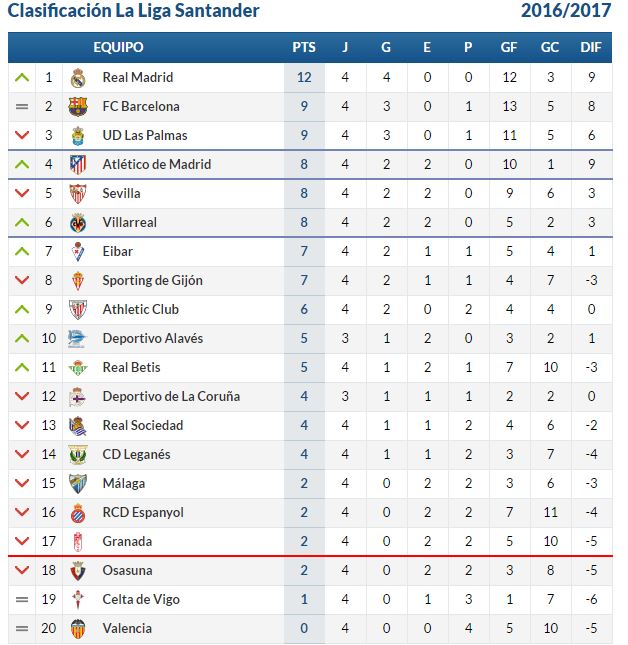Open the Sevilla team name link

[121, 193]
